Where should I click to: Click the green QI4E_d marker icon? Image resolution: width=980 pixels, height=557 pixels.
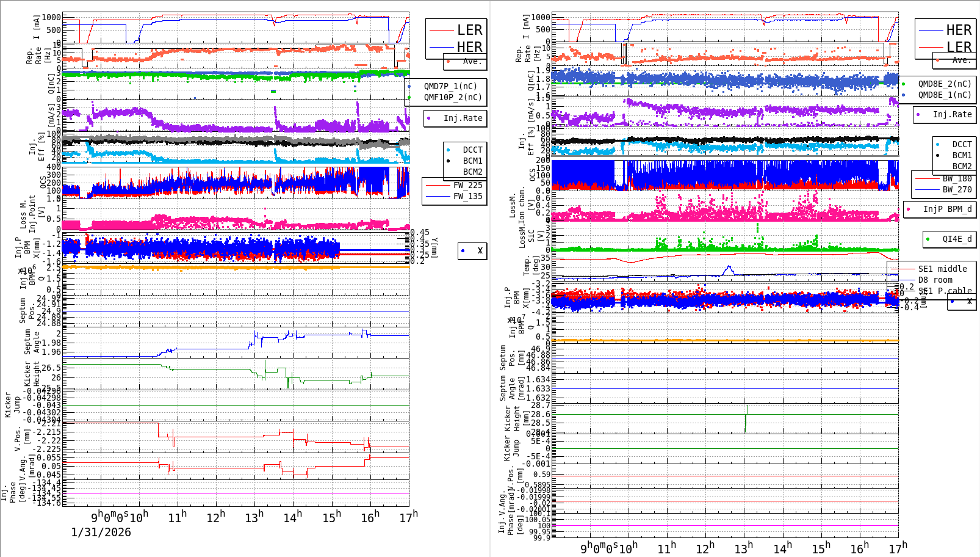click(928, 239)
